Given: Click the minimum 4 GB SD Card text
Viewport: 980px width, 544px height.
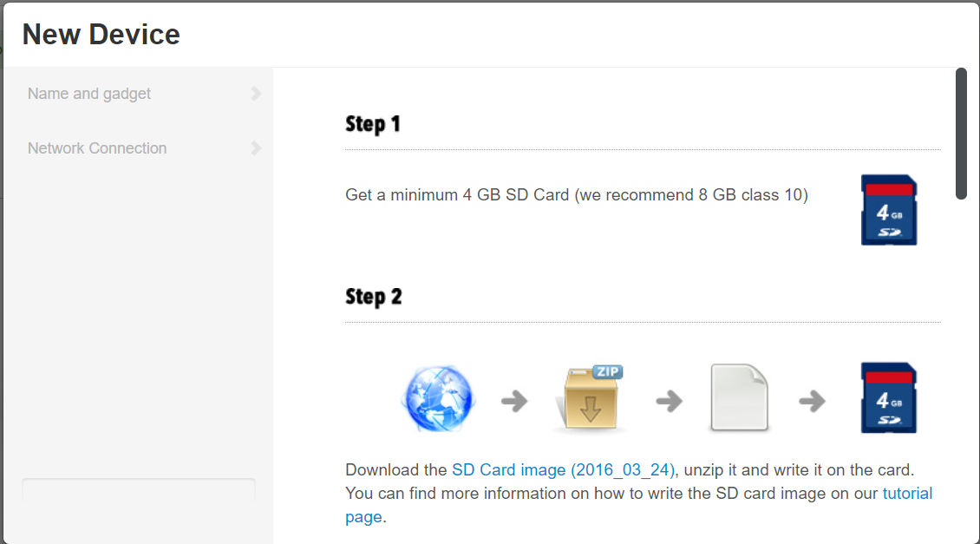Looking at the screenshot, I should 576,195.
